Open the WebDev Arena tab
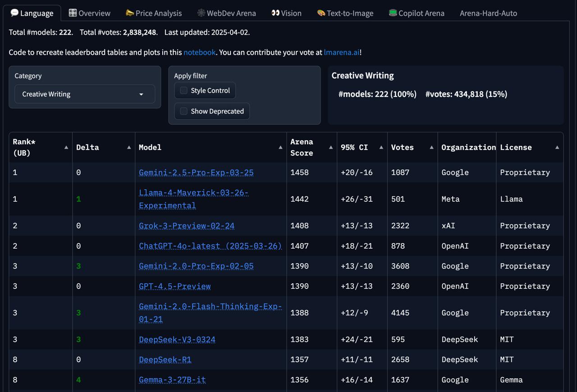577x392 pixels. coord(226,13)
